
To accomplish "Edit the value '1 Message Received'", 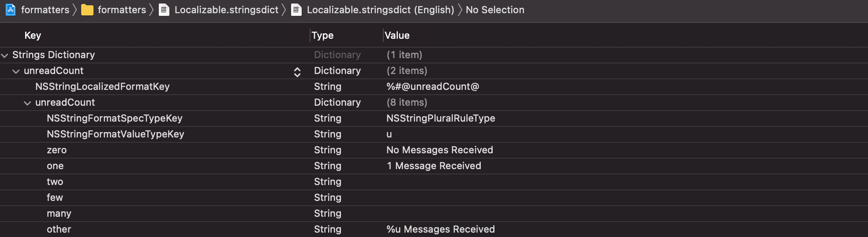I will (434, 166).
